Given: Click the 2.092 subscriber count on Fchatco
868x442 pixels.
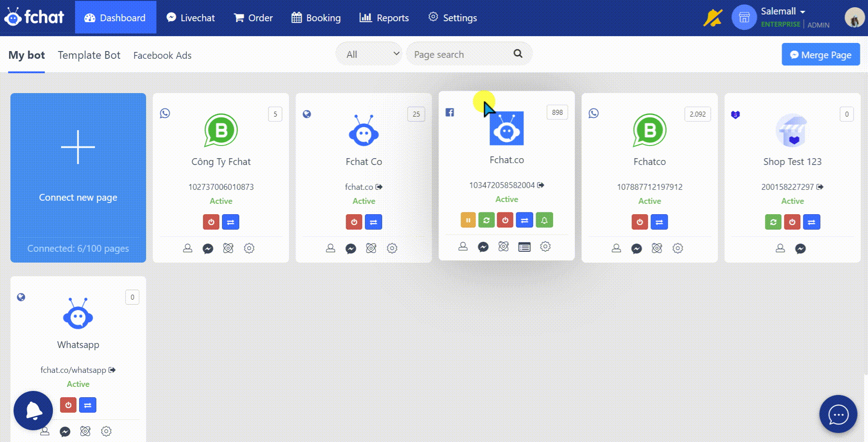Looking at the screenshot, I should tap(698, 114).
